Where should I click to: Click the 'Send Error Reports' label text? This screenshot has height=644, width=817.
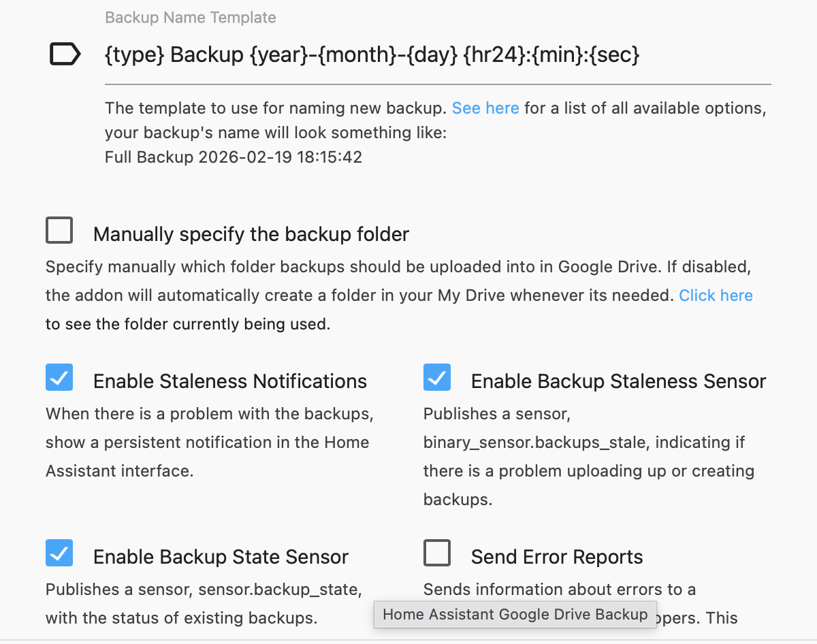click(x=557, y=557)
